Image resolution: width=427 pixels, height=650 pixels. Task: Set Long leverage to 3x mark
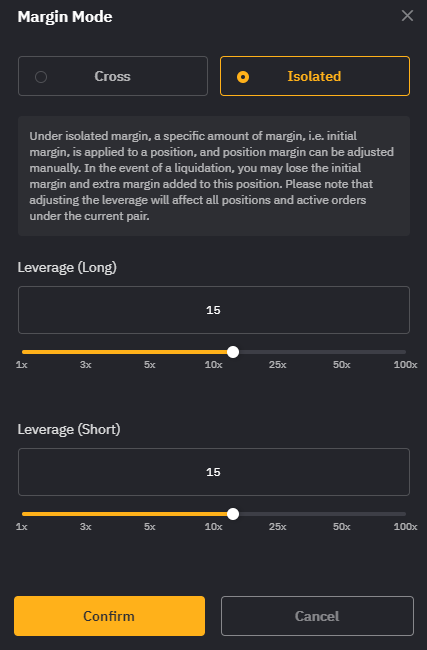85,364
